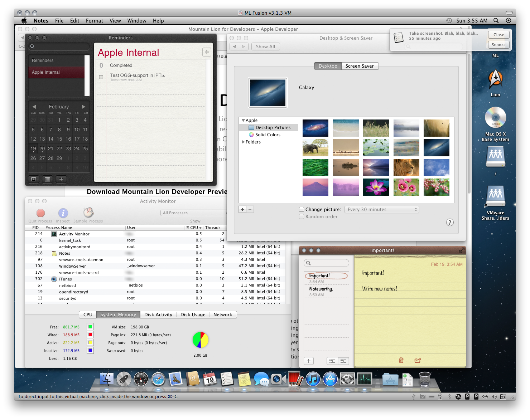
Task: Choose the elephant wallpaper thumbnail
Action: pos(315,148)
